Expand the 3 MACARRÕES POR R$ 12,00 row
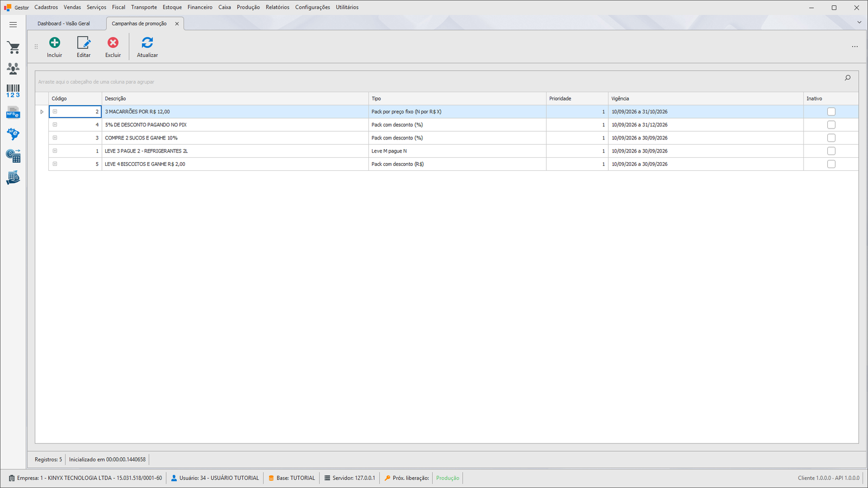The image size is (868, 488). point(55,112)
